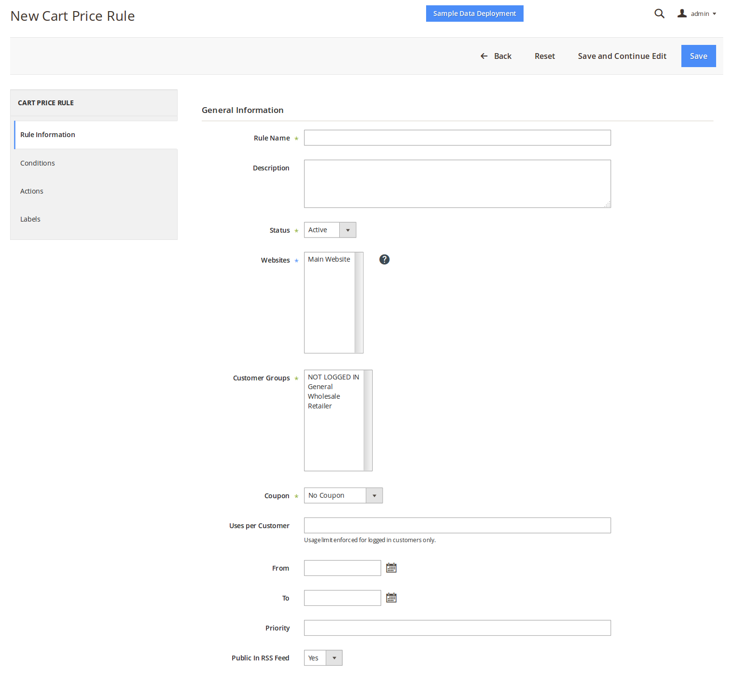
Task: Click the To date input field
Action: click(x=342, y=598)
